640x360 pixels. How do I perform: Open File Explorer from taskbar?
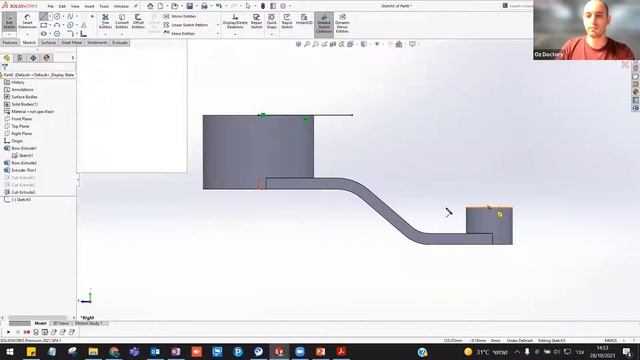(x=93, y=352)
